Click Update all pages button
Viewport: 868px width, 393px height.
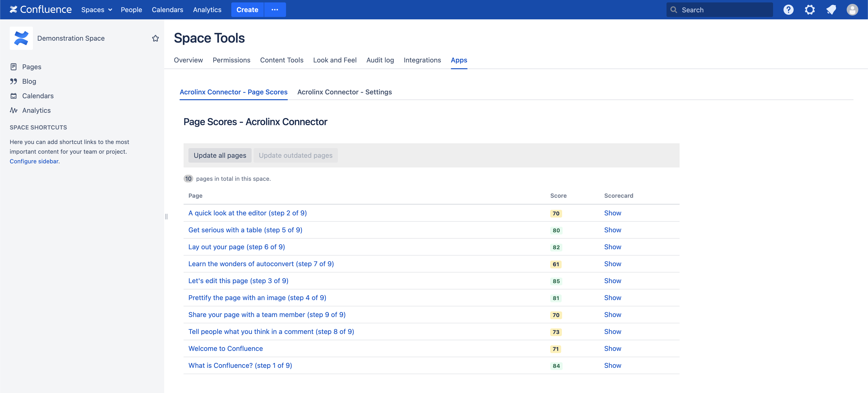click(220, 155)
